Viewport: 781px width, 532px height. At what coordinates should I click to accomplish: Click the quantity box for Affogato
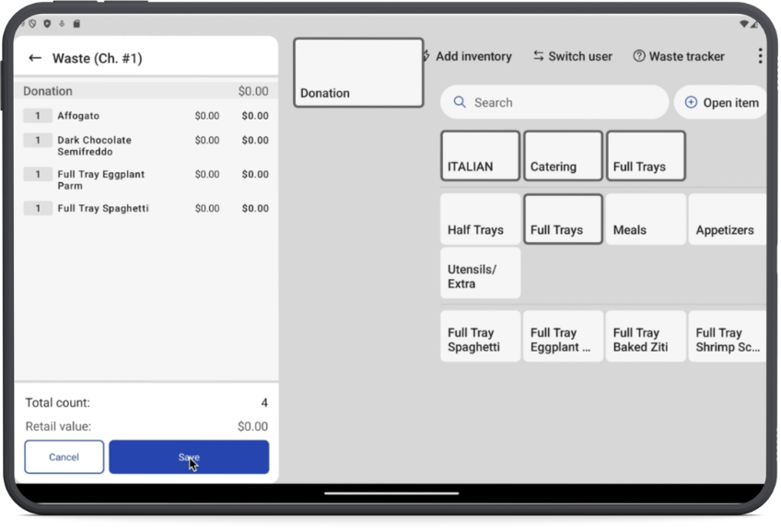tap(38, 116)
